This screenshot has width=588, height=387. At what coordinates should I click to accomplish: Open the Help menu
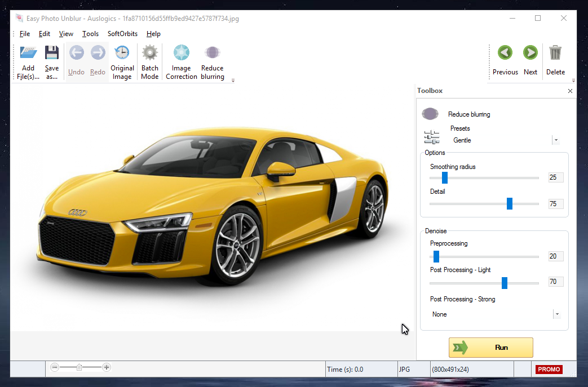[x=153, y=34]
